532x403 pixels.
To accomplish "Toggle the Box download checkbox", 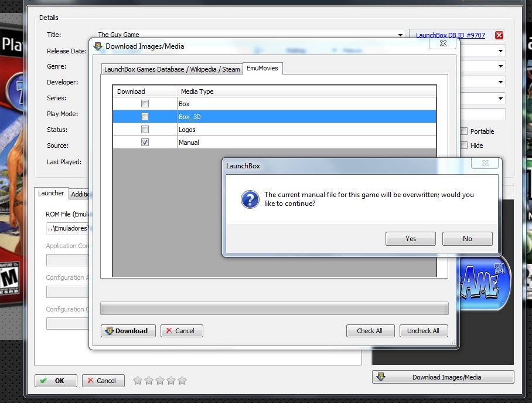I will (x=145, y=104).
